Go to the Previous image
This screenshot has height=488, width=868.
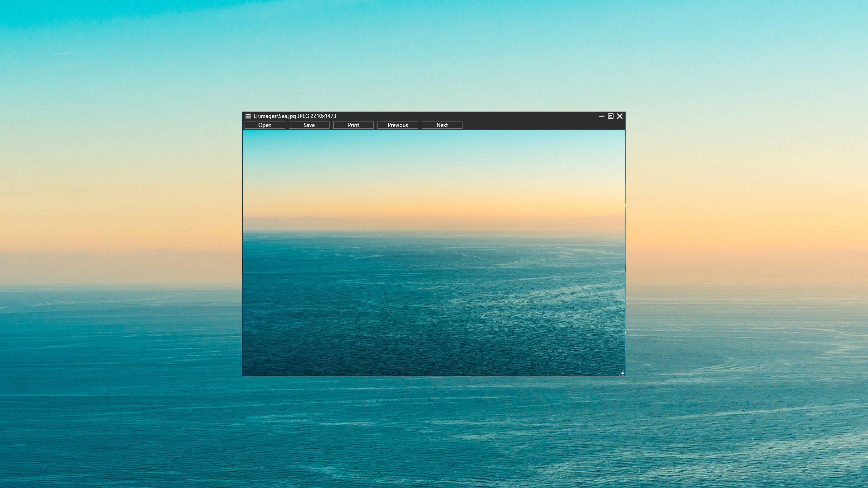point(398,125)
